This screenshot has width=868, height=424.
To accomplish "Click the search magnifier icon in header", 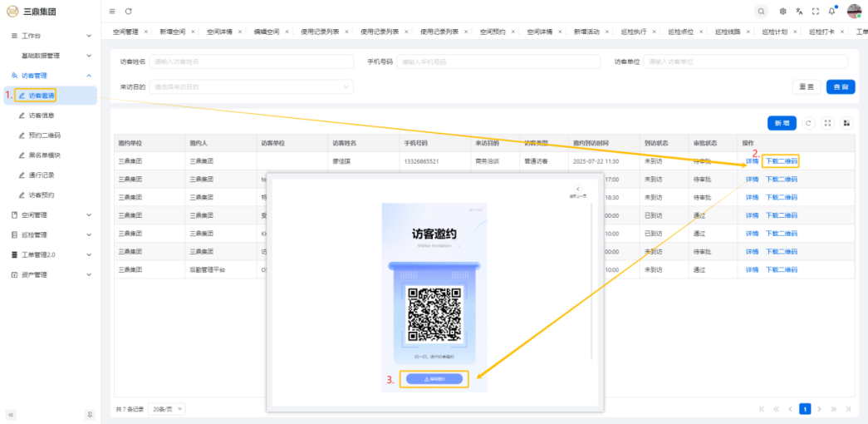I will 761,11.
